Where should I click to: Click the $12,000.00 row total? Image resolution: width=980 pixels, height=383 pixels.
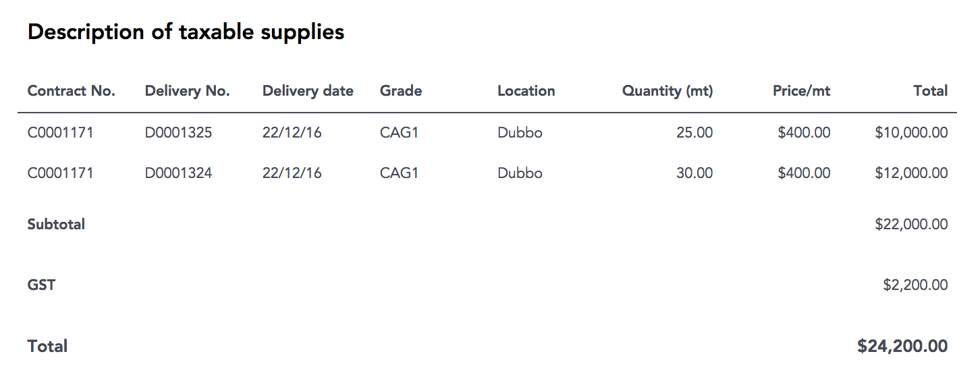tap(911, 173)
